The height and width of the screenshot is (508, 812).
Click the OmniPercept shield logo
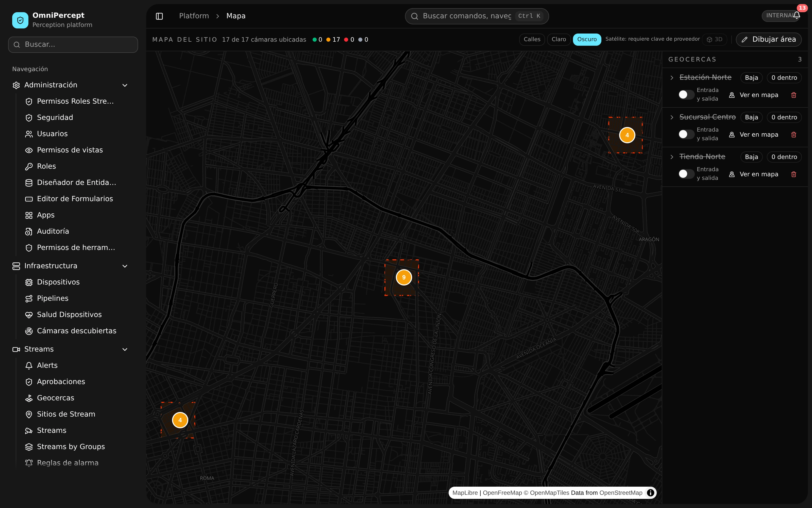coord(20,20)
